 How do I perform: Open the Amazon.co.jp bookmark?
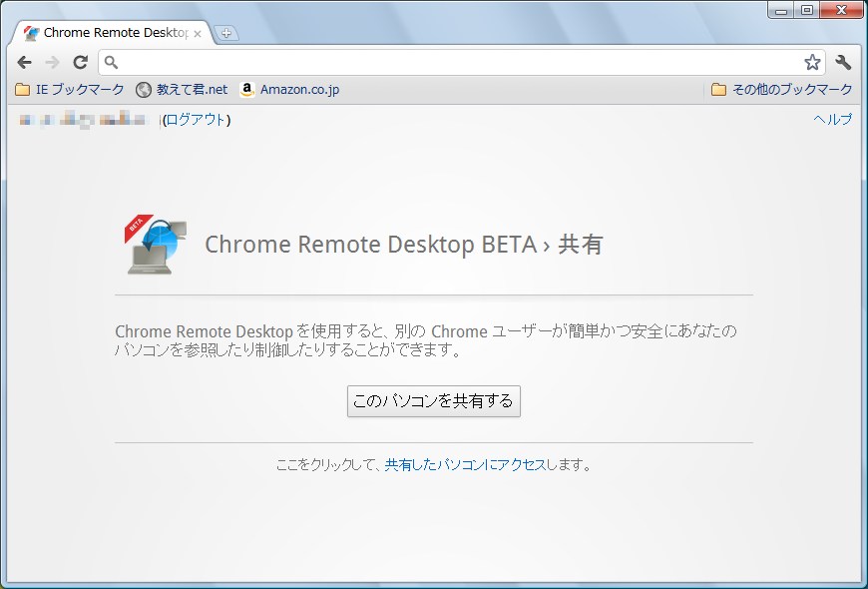coord(289,89)
